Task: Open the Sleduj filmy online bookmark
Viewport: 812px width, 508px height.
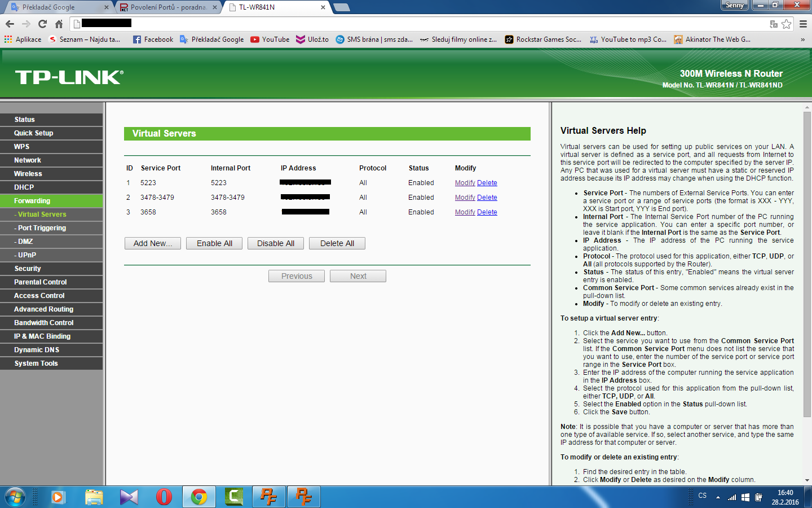Action: (458, 40)
